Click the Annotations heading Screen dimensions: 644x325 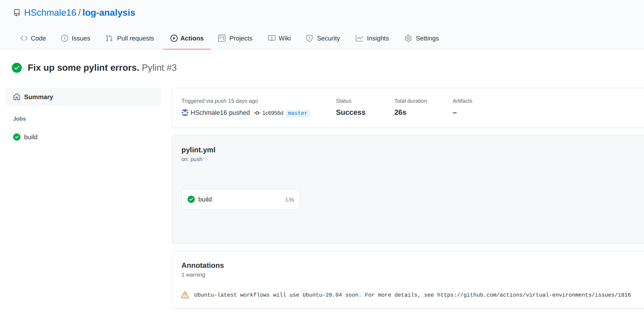203,265
